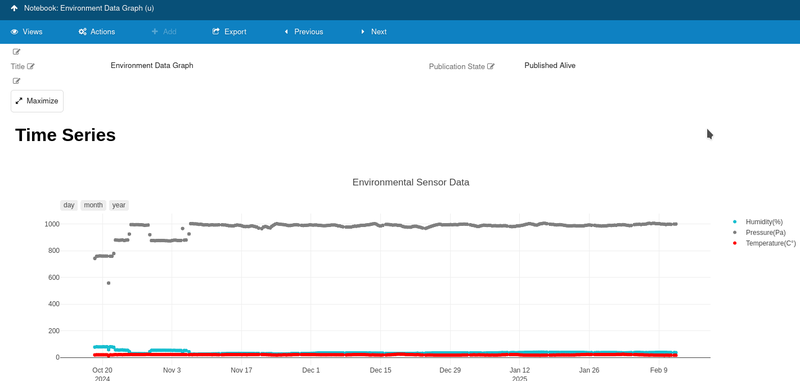Click the Humidity cyan legend marker

735,222
